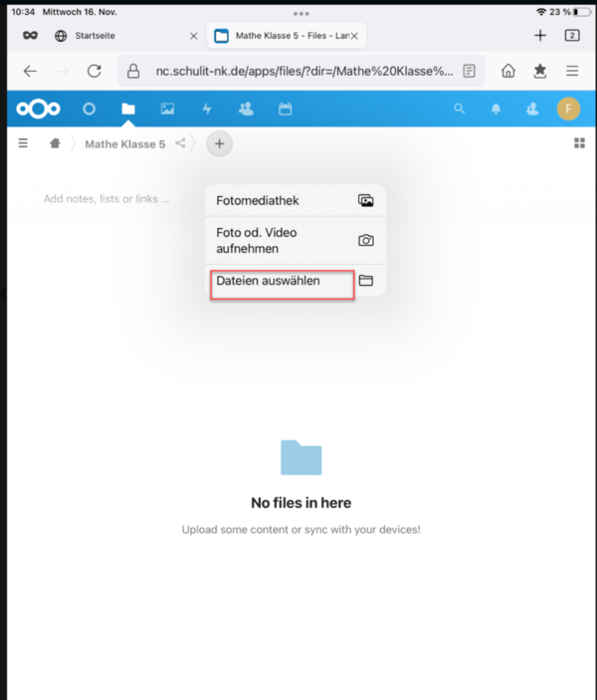Select the Mathe Klasse 5 - Files tab
This screenshot has height=700, width=597.
tap(286, 36)
